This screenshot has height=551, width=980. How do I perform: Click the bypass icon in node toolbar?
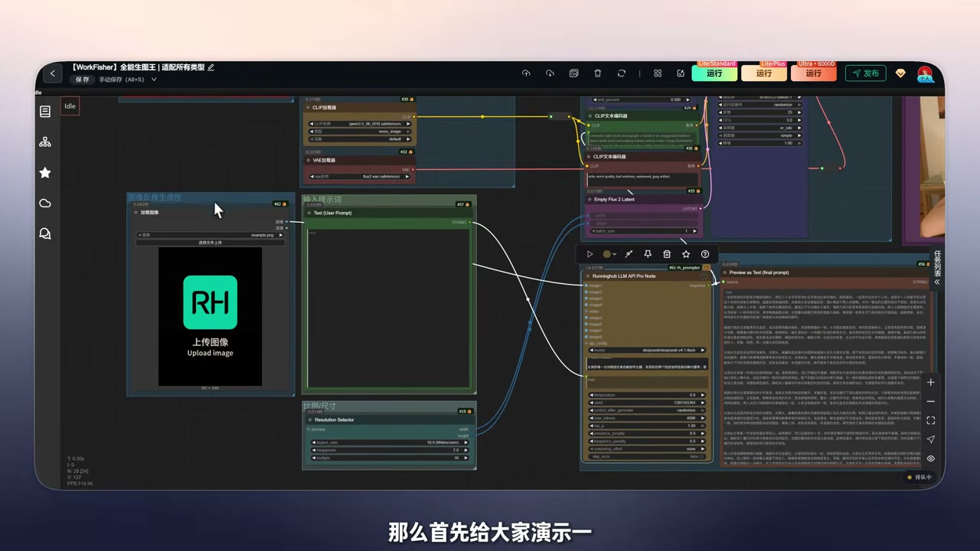[629, 254]
